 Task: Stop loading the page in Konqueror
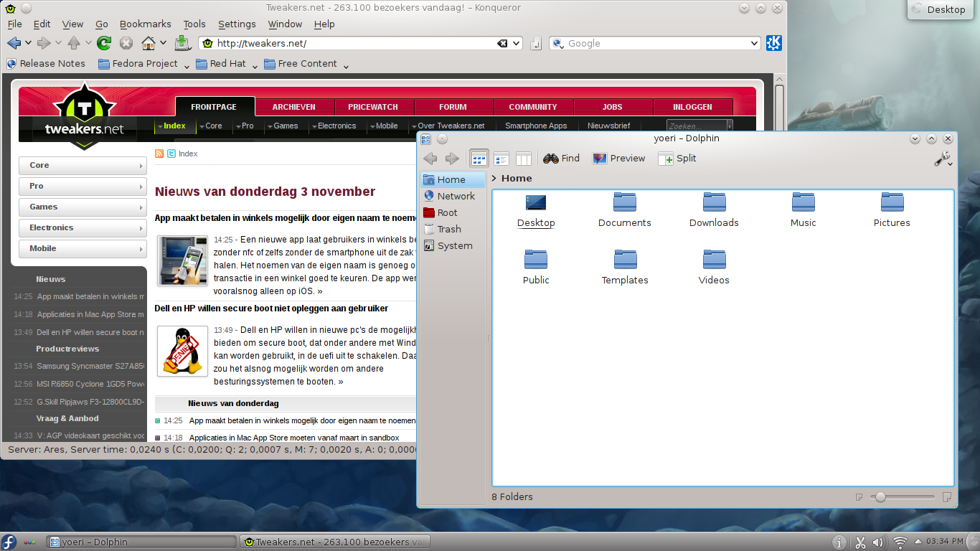[126, 43]
